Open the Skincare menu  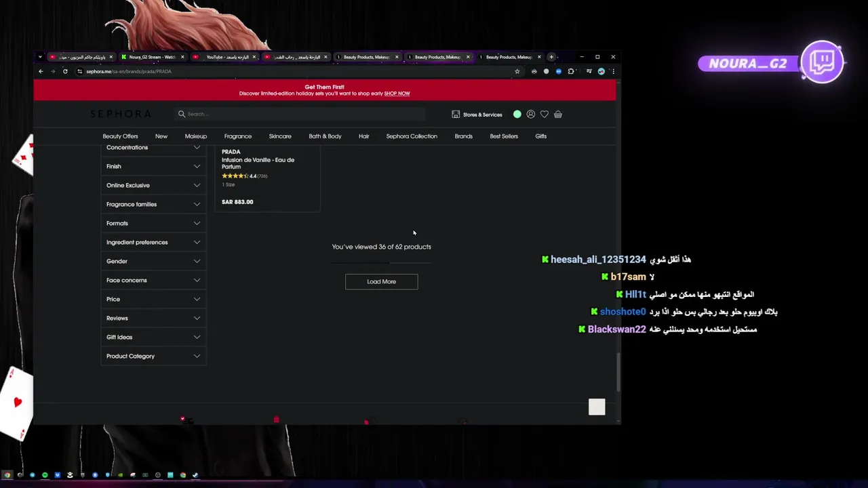point(280,136)
